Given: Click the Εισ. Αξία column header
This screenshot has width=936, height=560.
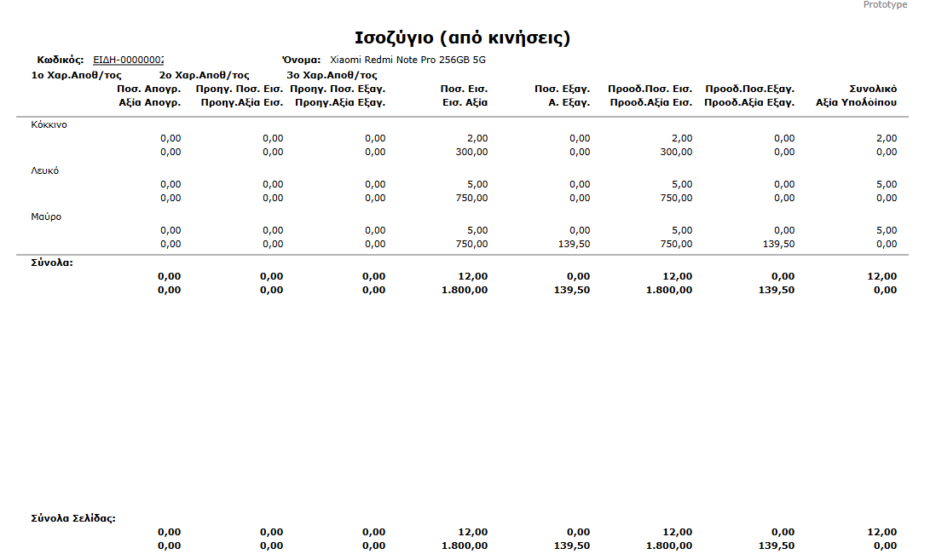Looking at the screenshot, I should coord(465,102).
